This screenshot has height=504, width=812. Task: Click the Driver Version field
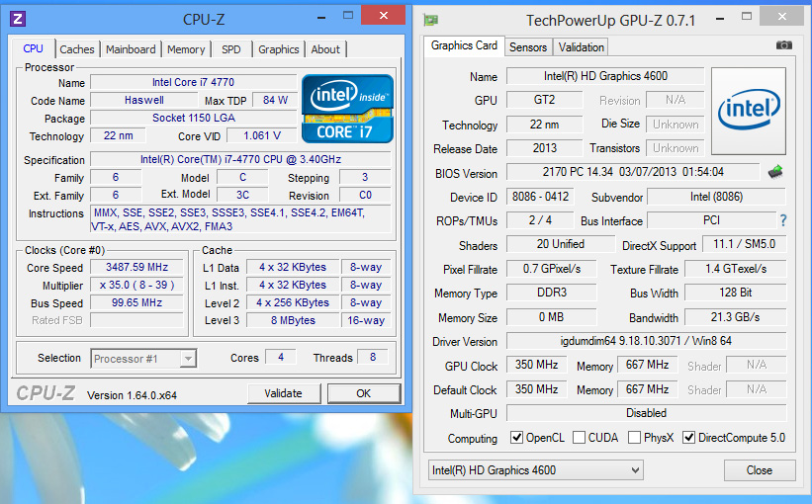646,341
